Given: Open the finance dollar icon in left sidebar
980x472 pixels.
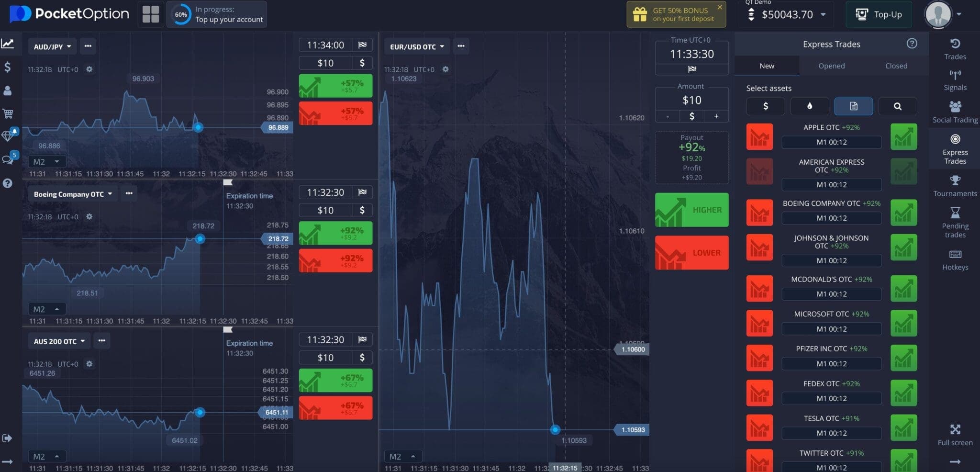Looking at the screenshot, I should click(x=8, y=67).
